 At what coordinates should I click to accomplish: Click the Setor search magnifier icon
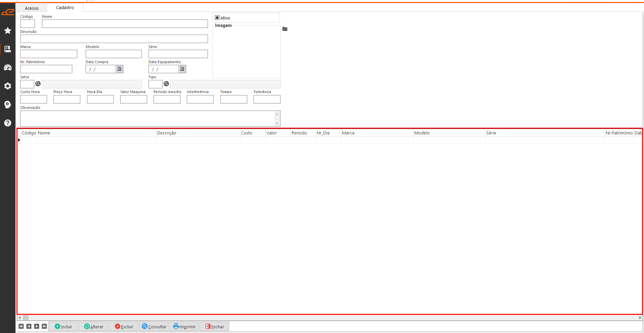[38, 84]
